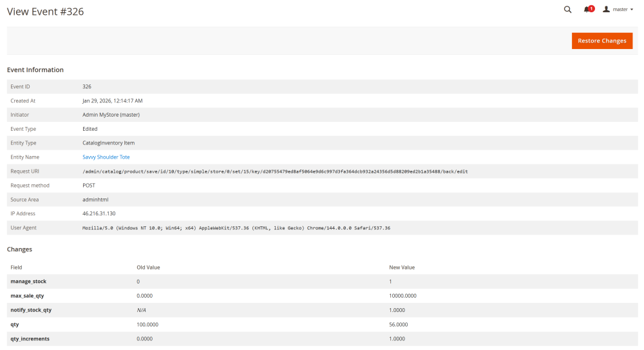The image size is (644, 350).
Task: Select the qty old value 100.0000
Action: click(x=147, y=324)
